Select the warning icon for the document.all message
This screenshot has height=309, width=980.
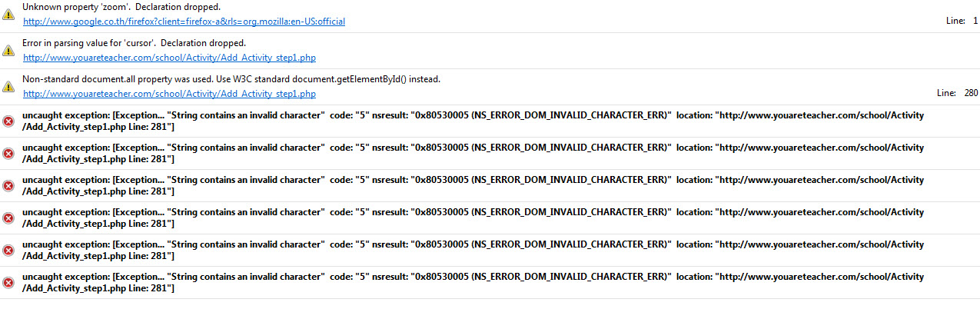click(x=8, y=87)
